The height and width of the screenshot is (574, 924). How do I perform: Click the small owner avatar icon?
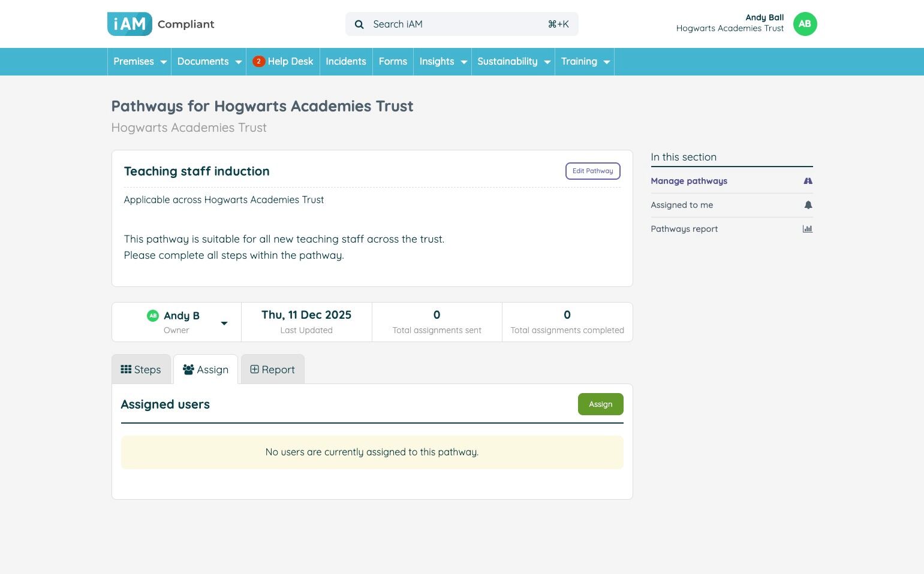[x=153, y=316]
